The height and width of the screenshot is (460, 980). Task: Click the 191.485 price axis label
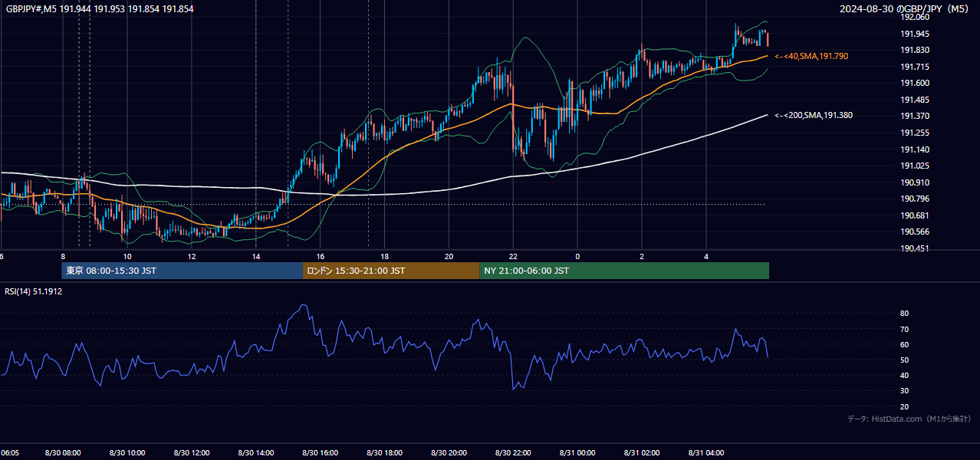[915, 100]
